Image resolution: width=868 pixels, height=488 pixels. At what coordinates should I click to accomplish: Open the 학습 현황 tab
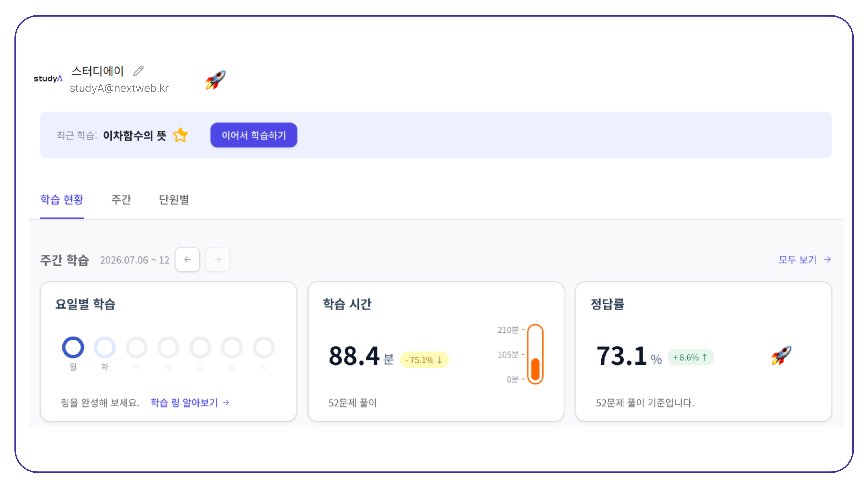click(x=62, y=199)
